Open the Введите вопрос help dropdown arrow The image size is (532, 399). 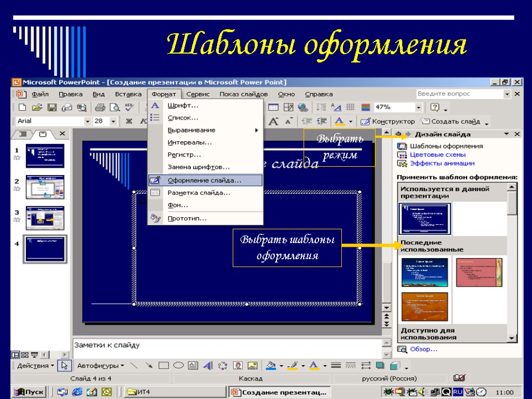pos(507,94)
